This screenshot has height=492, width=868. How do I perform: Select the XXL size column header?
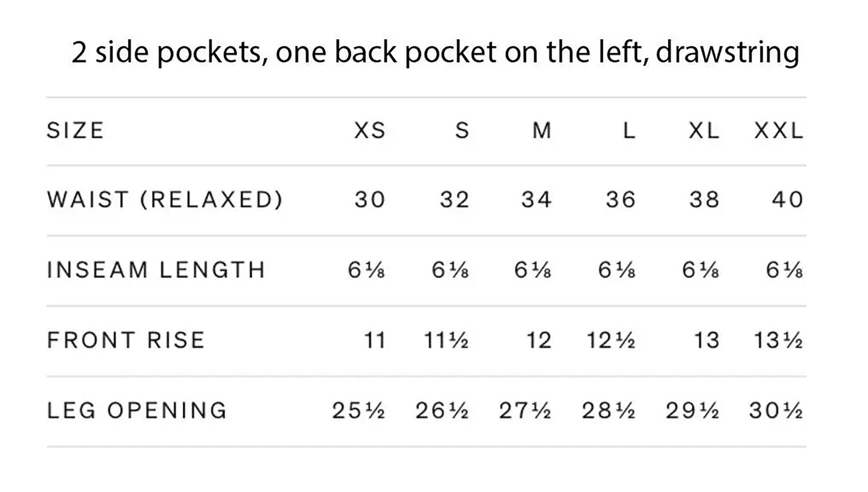pos(778,130)
